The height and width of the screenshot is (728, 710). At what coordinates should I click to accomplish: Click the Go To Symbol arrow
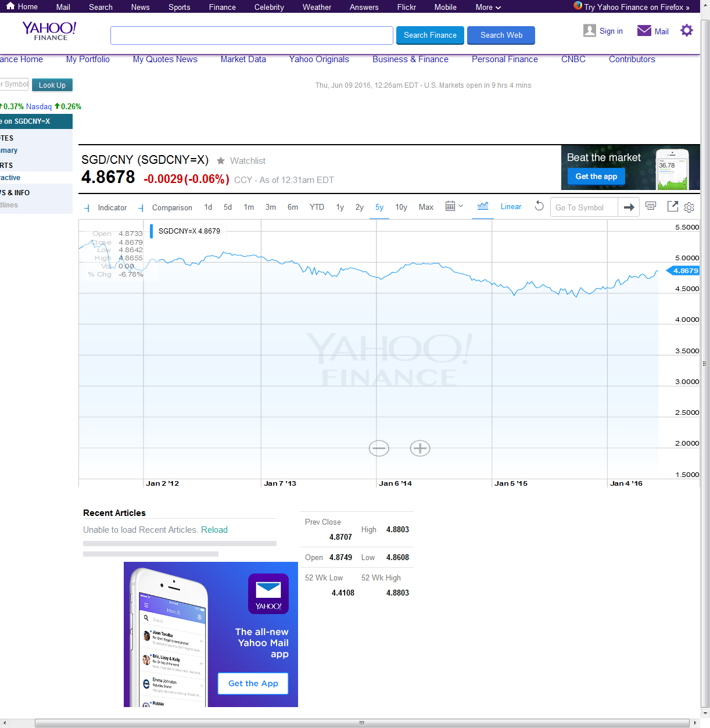tap(629, 207)
